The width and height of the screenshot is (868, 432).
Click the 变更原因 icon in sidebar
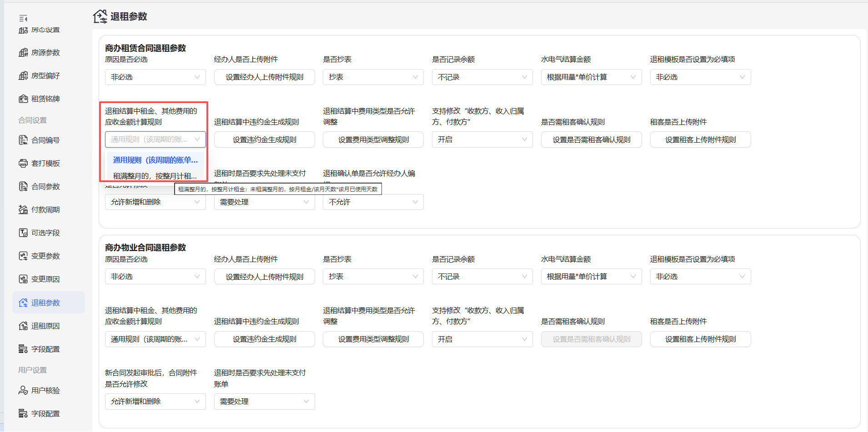[x=23, y=279]
